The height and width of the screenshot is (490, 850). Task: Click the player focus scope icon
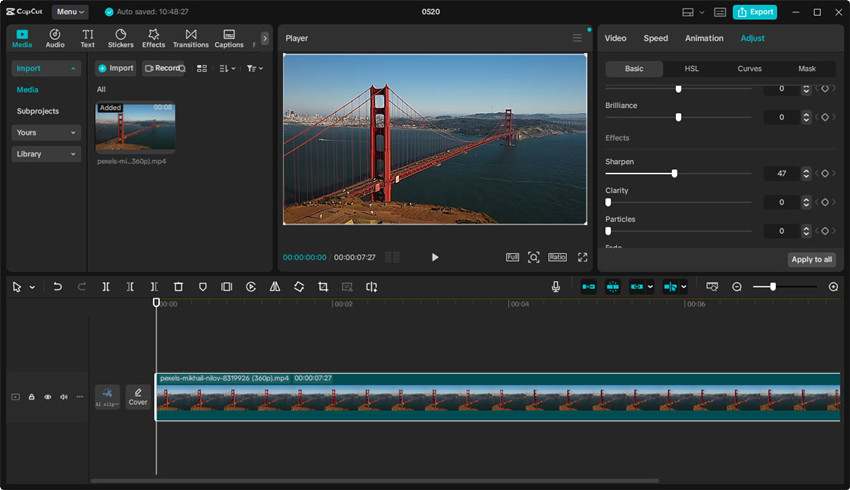tap(533, 257)
